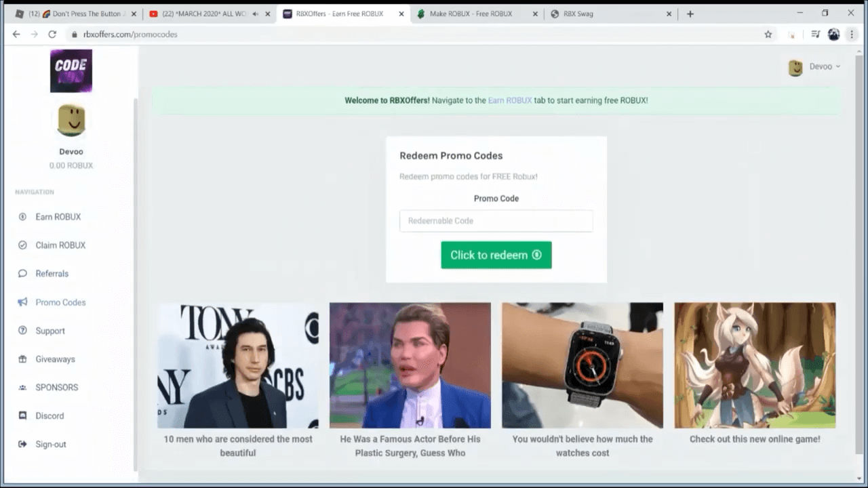This screenshot has width=868, height=488.
Task: Click the small avatar beside Devoo in header
Action: pyautogui.click(x=795, y=67)
